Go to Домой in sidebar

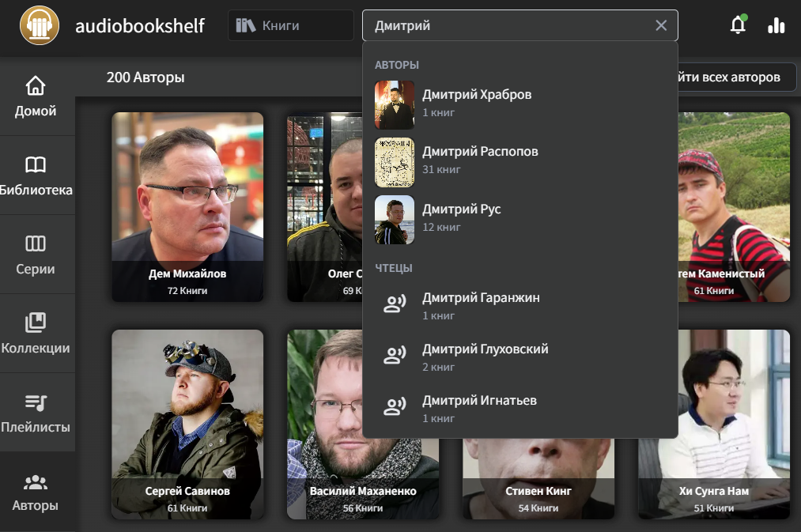(36, 96)
